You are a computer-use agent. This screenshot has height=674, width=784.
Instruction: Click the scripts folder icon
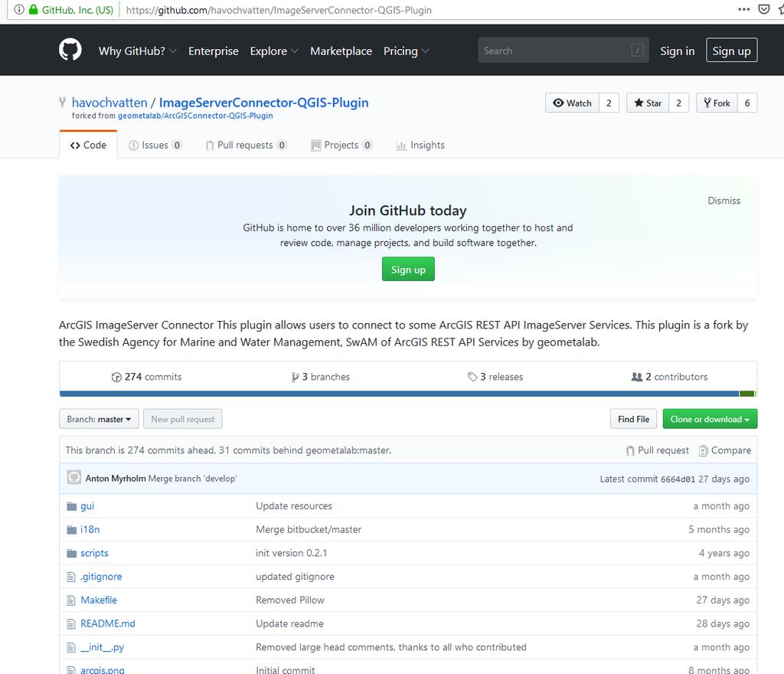(71, 553)
